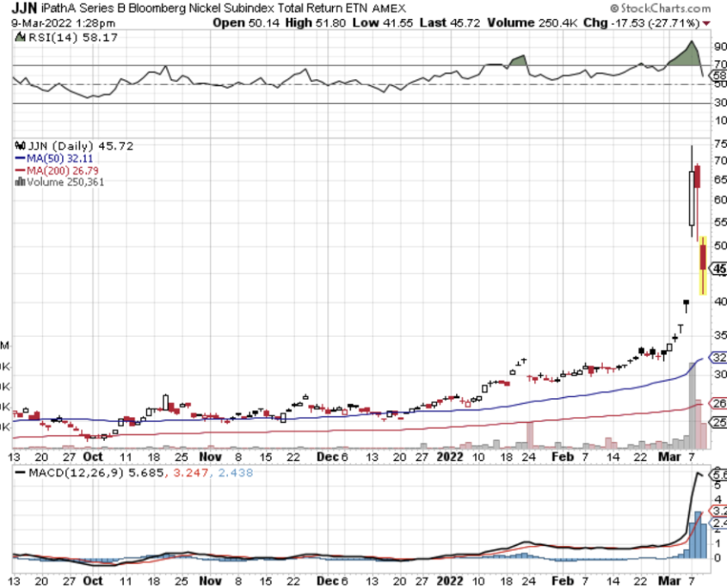Click the latest red candlestick near 45
The height and width of the screenshot is (588, 727).
coord(704,257)
